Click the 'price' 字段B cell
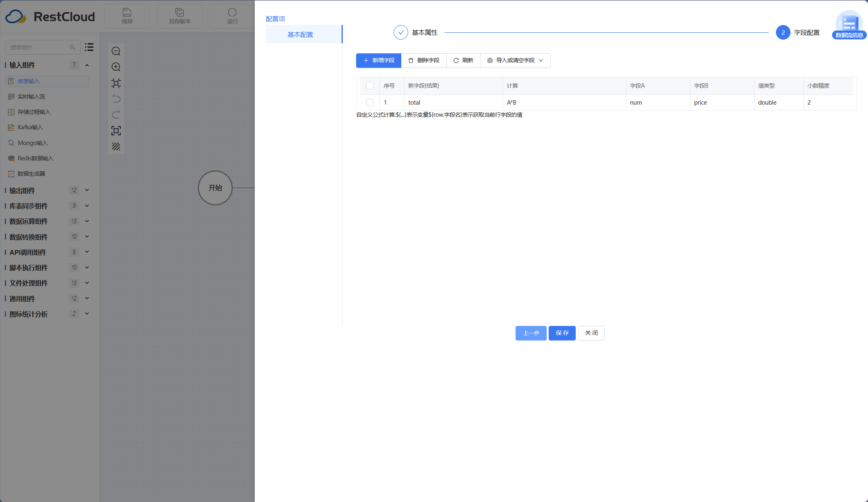 pyautogui.click(x=722, y=103)
